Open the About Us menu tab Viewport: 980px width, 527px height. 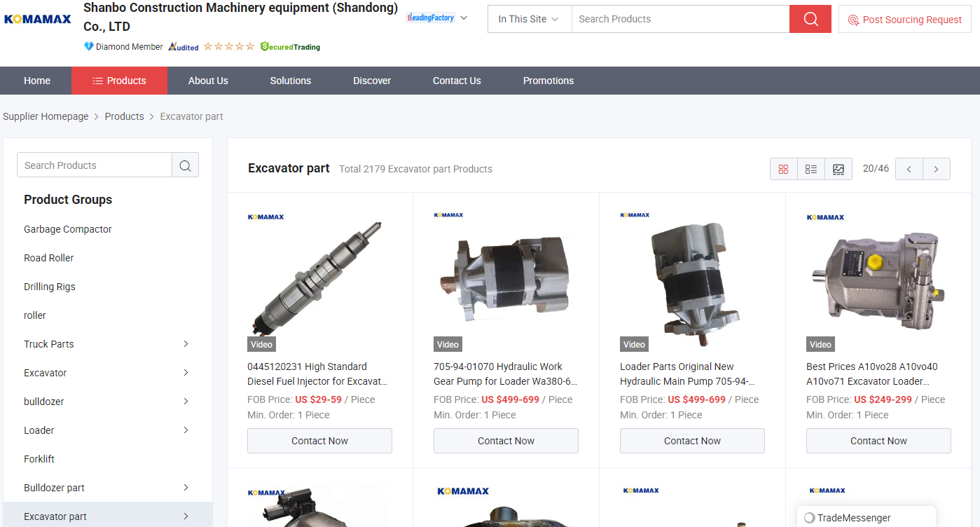pos(208,81)
